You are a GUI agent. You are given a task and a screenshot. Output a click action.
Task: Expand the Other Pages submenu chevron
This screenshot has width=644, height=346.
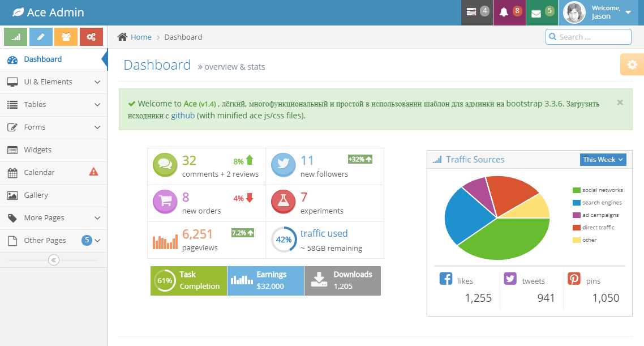coord(97,241)
